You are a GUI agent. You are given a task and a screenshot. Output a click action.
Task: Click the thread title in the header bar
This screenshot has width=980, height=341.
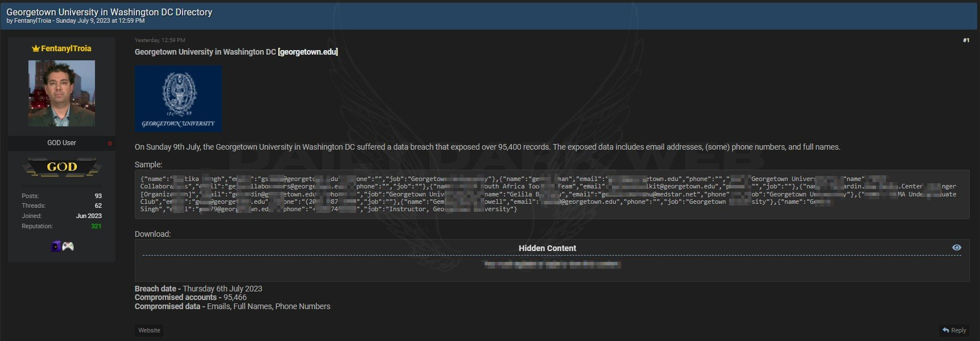[109, 12]
